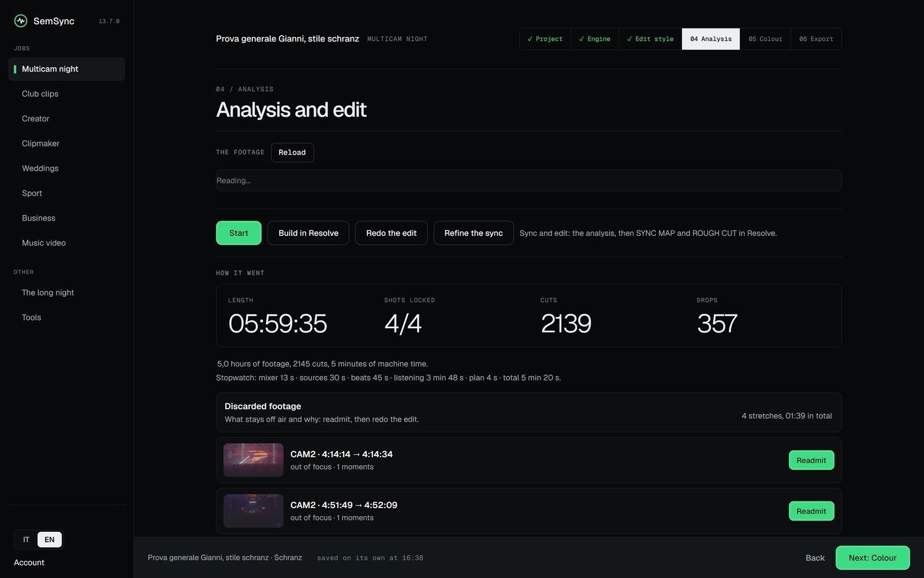Click Redo the edit
This screenshot has width=924, height=578.
click(392, 233)
